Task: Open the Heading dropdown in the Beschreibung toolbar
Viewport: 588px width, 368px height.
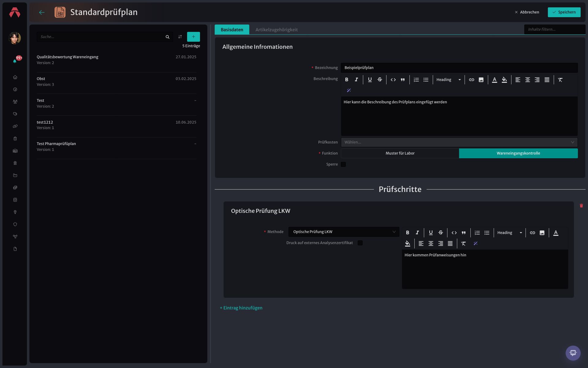Action: click(x=449, y=80)
